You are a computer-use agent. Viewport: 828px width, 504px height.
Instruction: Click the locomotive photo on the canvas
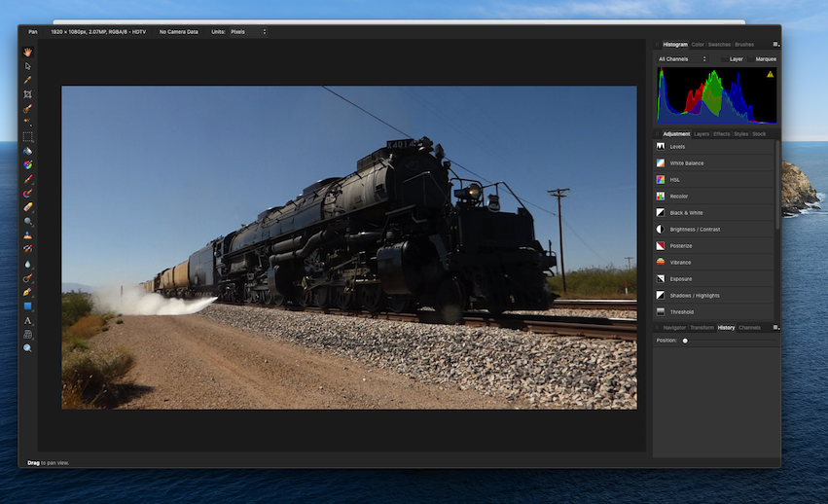(349, 247)
